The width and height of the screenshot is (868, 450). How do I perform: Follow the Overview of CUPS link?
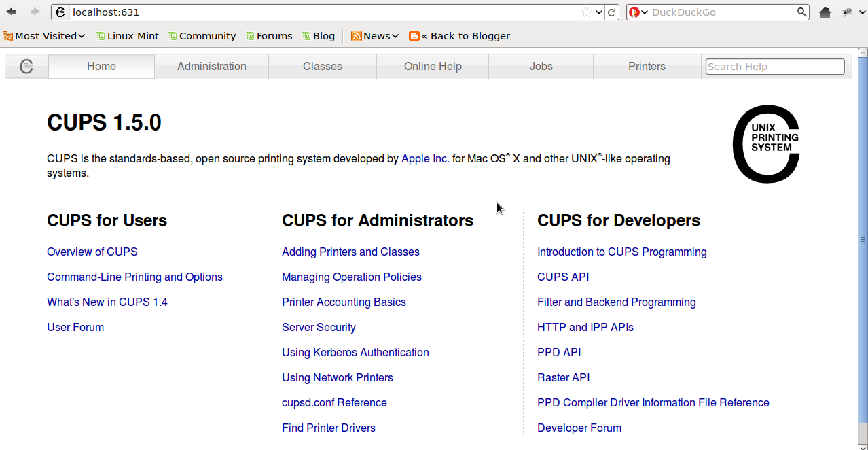tap(92, 252)
